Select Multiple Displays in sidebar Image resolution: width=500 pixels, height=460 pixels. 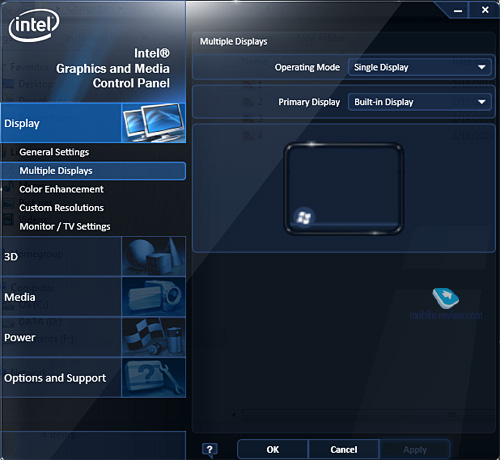point(93,171)
